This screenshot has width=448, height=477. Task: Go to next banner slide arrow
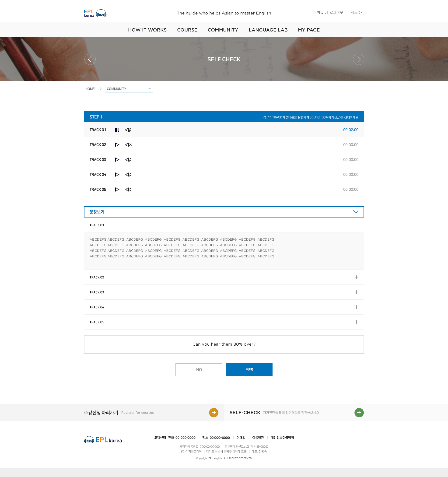click(358, 59)
